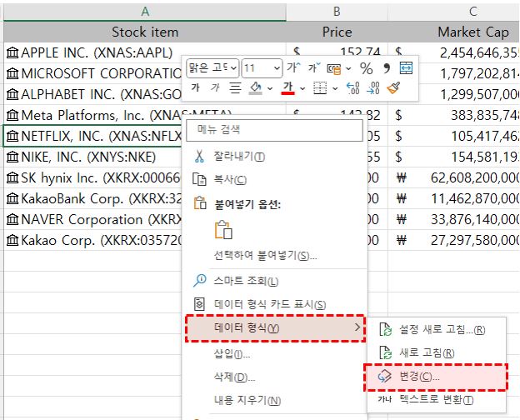Apply the fill color bucket
The image size is (520, 420).
pos(255,88)
